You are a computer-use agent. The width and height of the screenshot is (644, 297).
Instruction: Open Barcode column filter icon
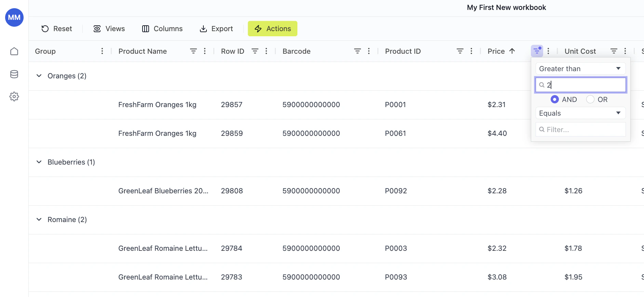[x=358, y=51]
